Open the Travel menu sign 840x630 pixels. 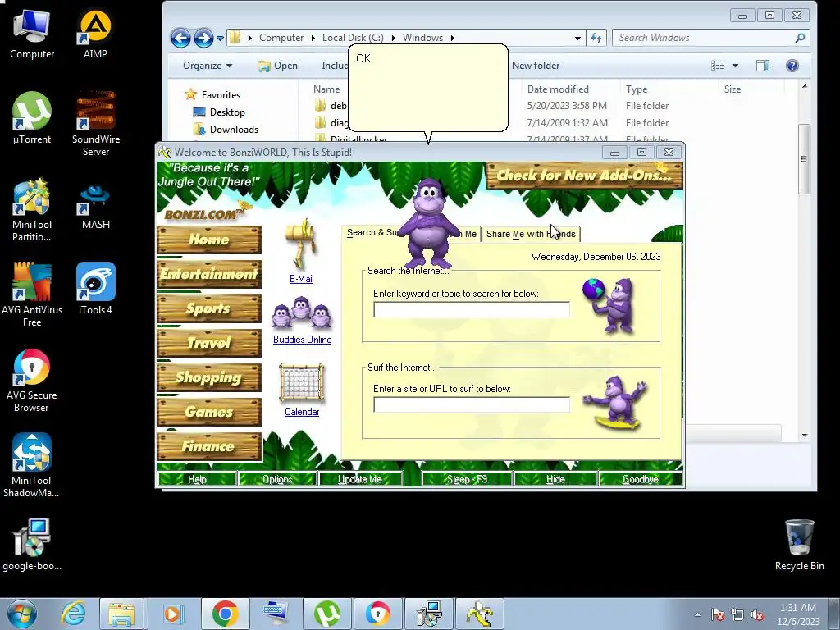pos(209,342)
